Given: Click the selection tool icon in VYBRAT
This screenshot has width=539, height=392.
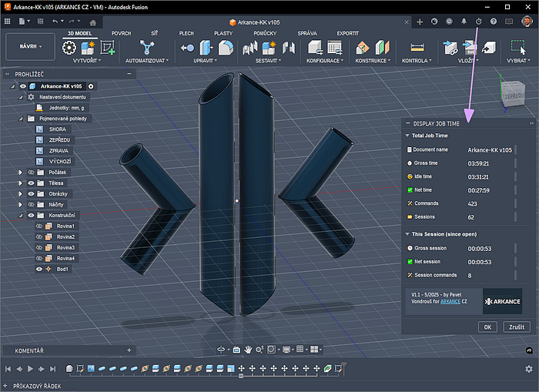Looking at the screenshot, I should [518, 48].
